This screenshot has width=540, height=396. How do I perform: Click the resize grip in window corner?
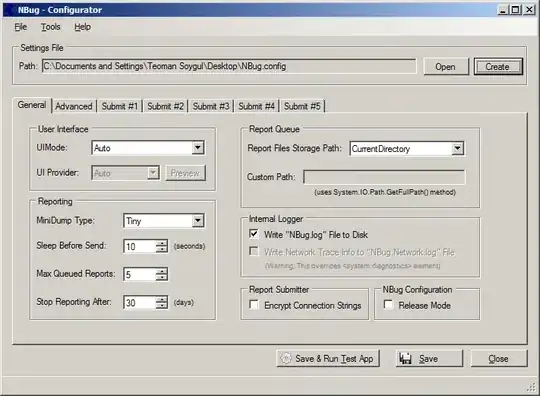pos(532,388)
